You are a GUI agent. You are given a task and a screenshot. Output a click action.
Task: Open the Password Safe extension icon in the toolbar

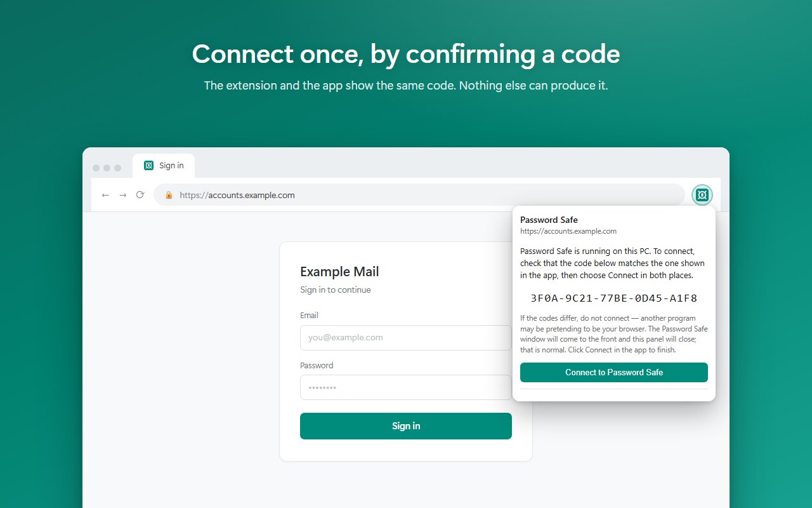702,195
